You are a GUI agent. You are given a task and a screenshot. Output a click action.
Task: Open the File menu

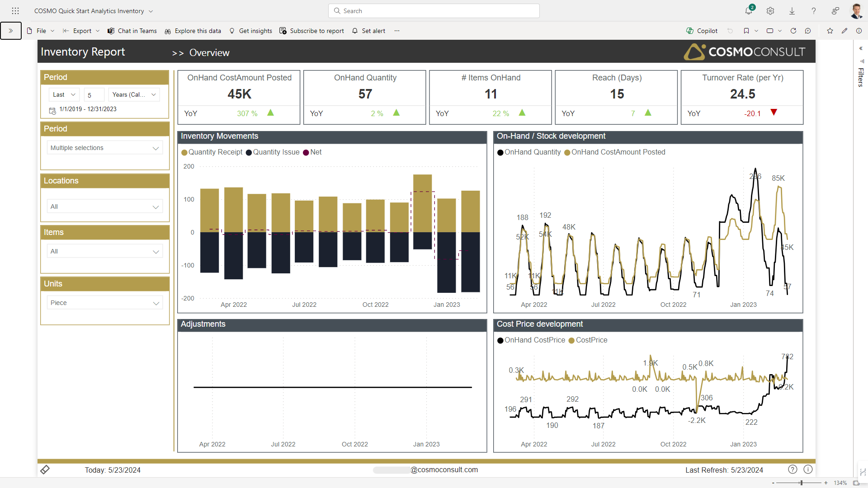(41, 31)
